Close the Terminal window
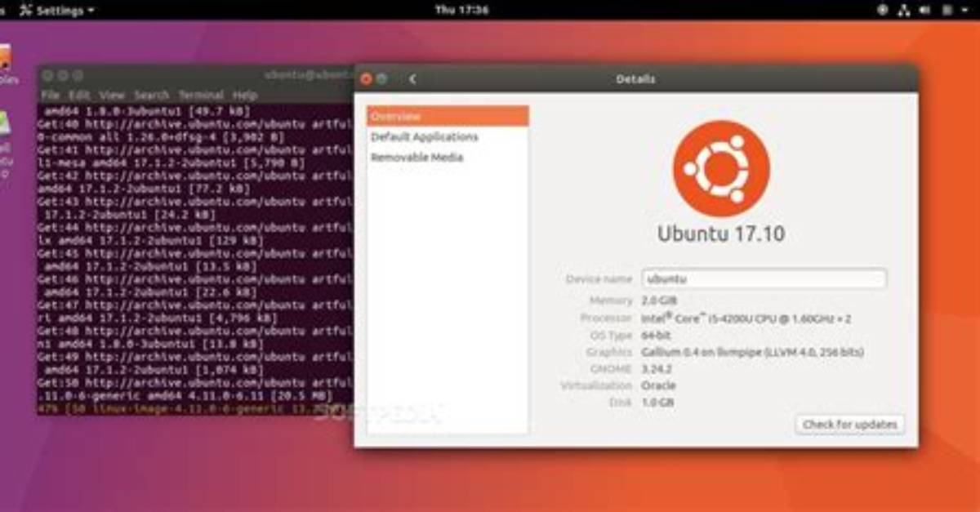980x512 pixels. tap(48, 75)
